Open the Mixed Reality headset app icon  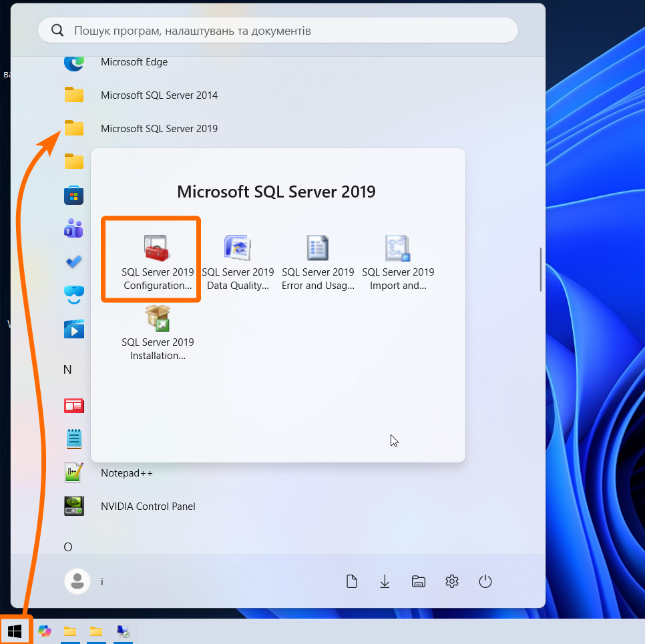click(73, 295)
